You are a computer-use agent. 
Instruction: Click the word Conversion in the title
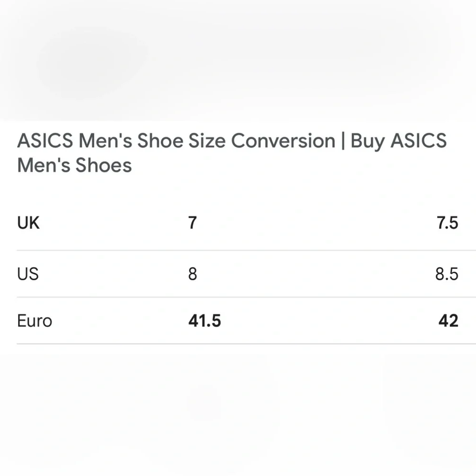point(283,141)
